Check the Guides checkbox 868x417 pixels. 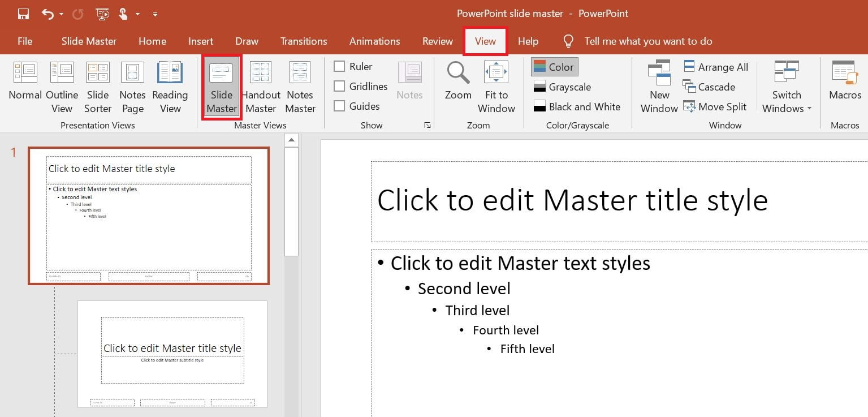click(339, 106)
